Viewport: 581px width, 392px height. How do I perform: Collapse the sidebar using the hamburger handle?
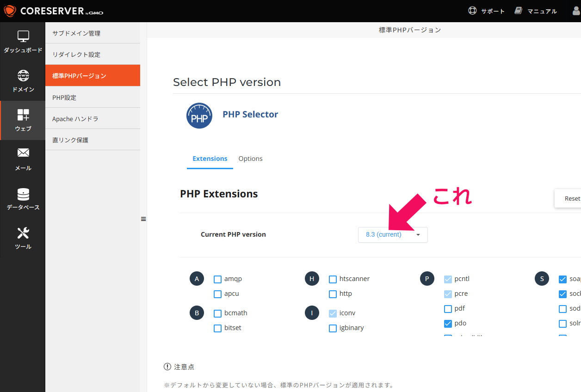pyautogui.click(x=143, y=219)
